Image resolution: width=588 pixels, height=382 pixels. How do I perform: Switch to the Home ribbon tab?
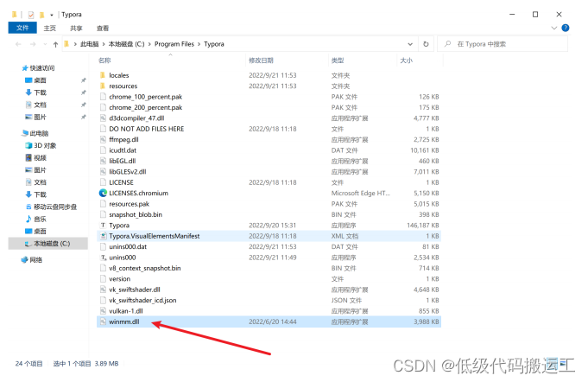coord(49,29)
